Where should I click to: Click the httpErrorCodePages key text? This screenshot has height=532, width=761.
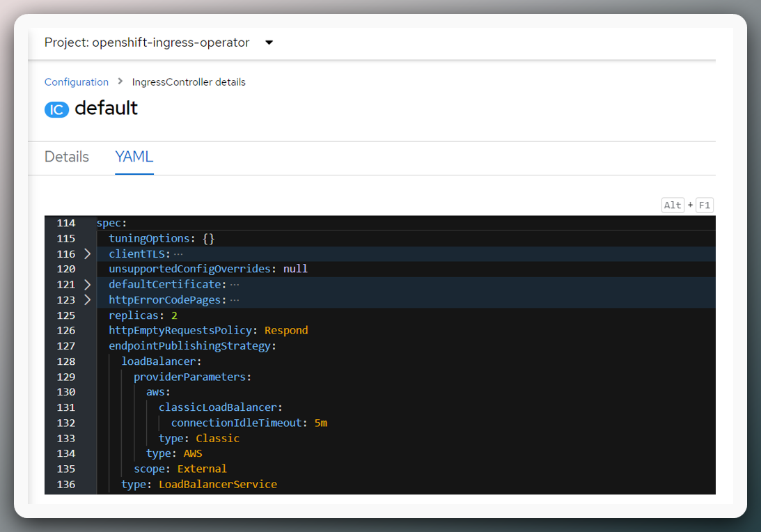pyautogui.click(x=165, y=300)
